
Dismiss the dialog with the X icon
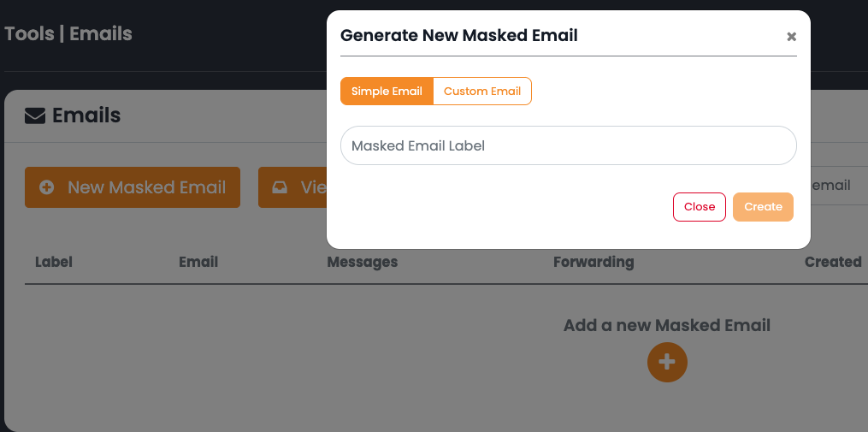792,37
